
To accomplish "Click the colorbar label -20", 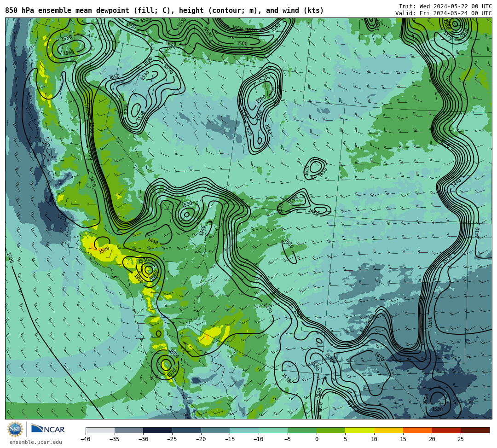I will pyautogui.click(x=201, y=439).
